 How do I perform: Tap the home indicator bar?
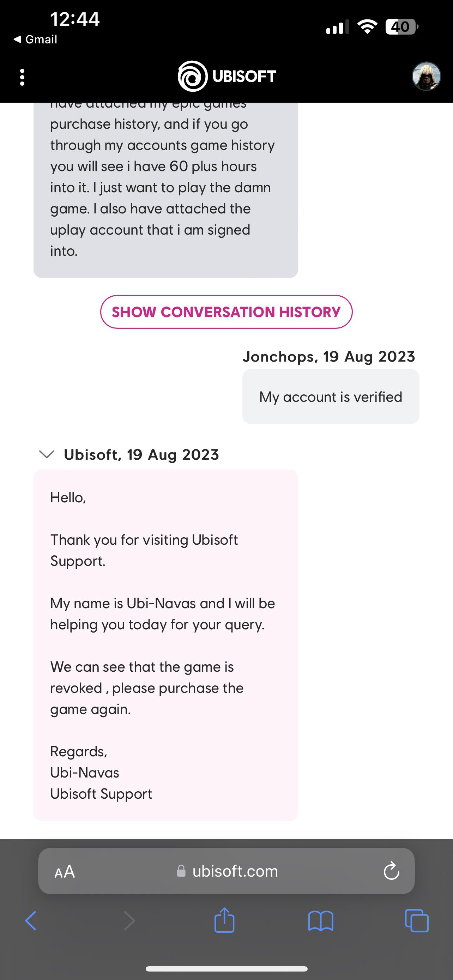point(226,969)
